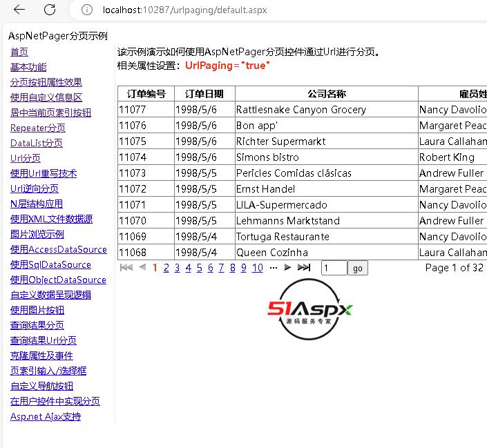Click the 51Aspx logo image

coord(309,309)
